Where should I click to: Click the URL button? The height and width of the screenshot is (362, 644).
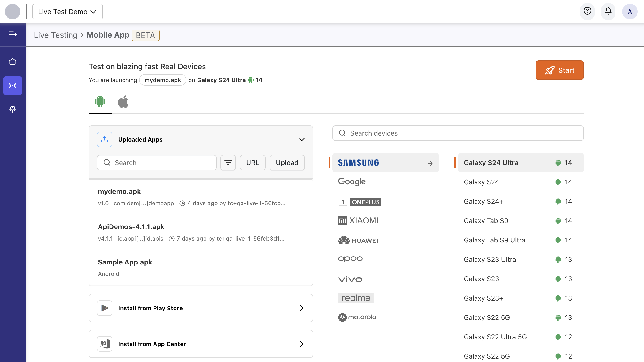253,163
